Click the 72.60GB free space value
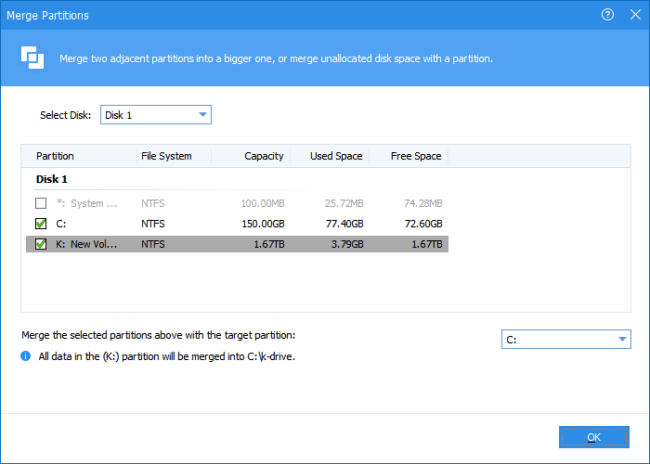The width and height of the screenshot is (650, 464). point(423,223)
